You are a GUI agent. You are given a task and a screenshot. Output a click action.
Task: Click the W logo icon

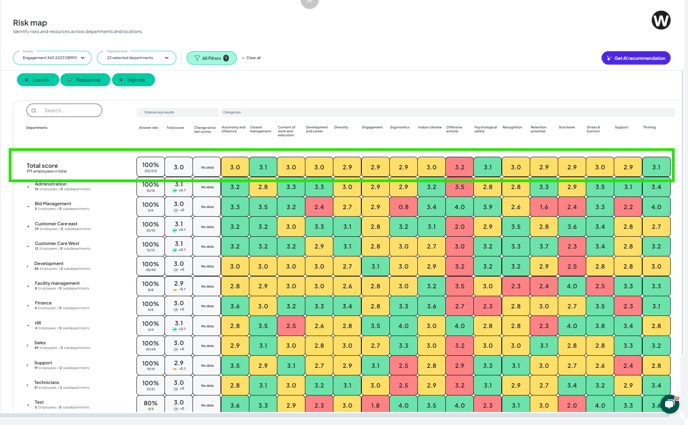pos(660,20)
